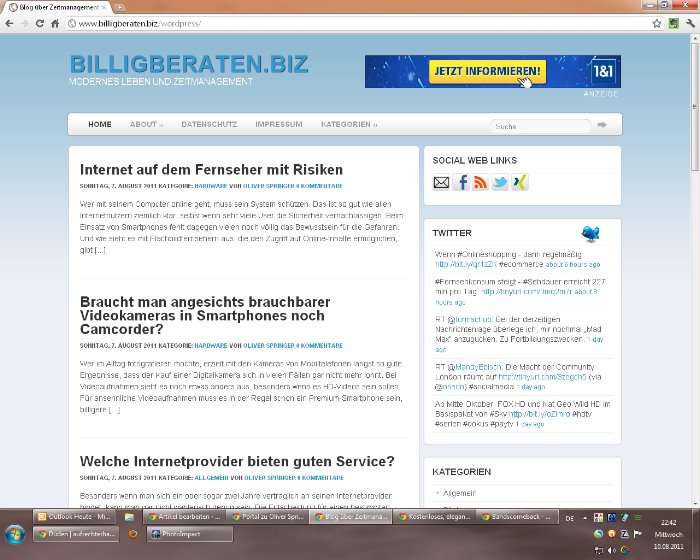Viewport: 700px width, 560px height.
Task: Bookmark page with the star icon
Action: point(657,22)
